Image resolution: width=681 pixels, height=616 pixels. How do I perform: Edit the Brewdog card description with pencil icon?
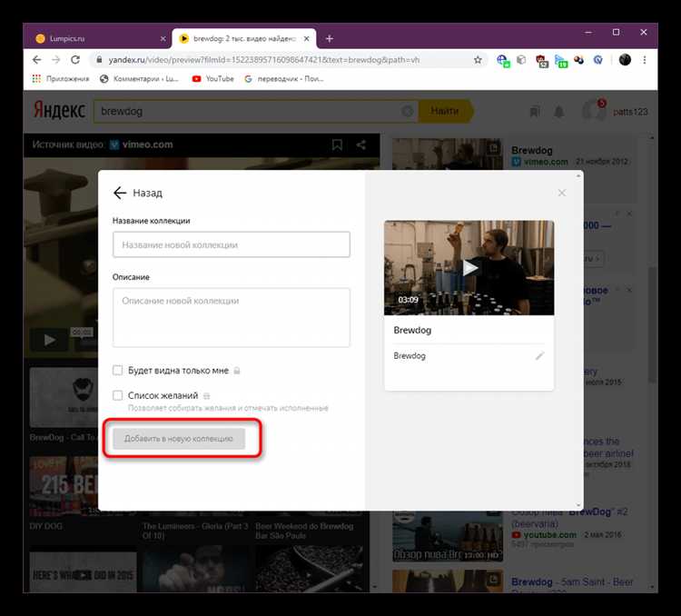(539, 356)
